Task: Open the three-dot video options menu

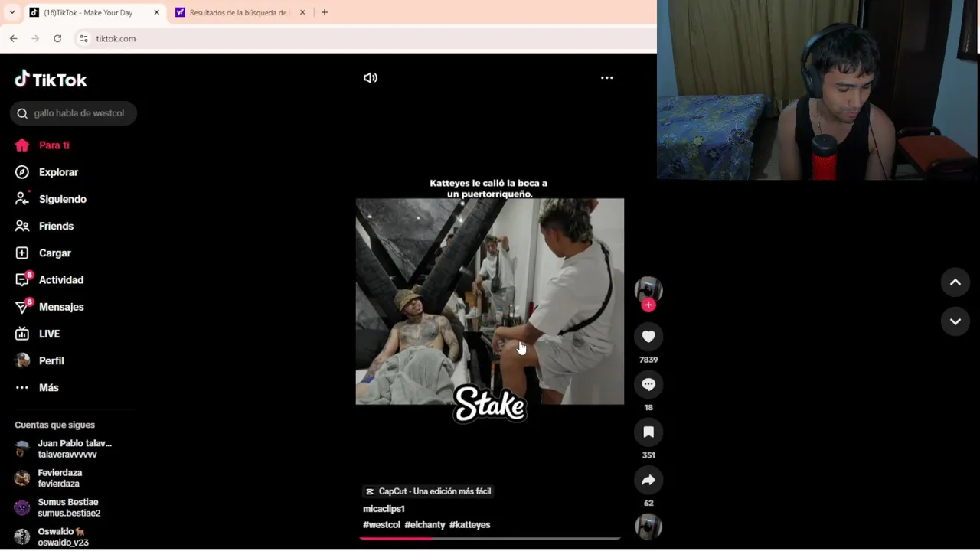Action: [x=606, y=77]
